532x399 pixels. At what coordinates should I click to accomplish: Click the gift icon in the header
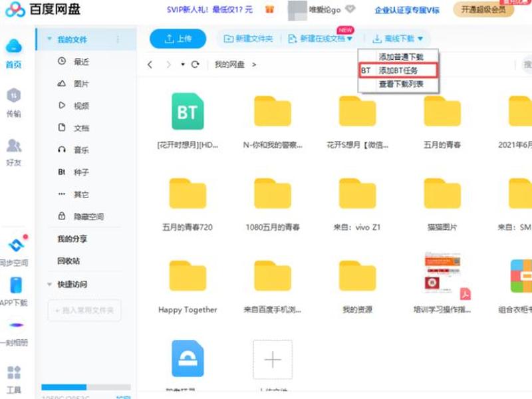tap(269, 9)
